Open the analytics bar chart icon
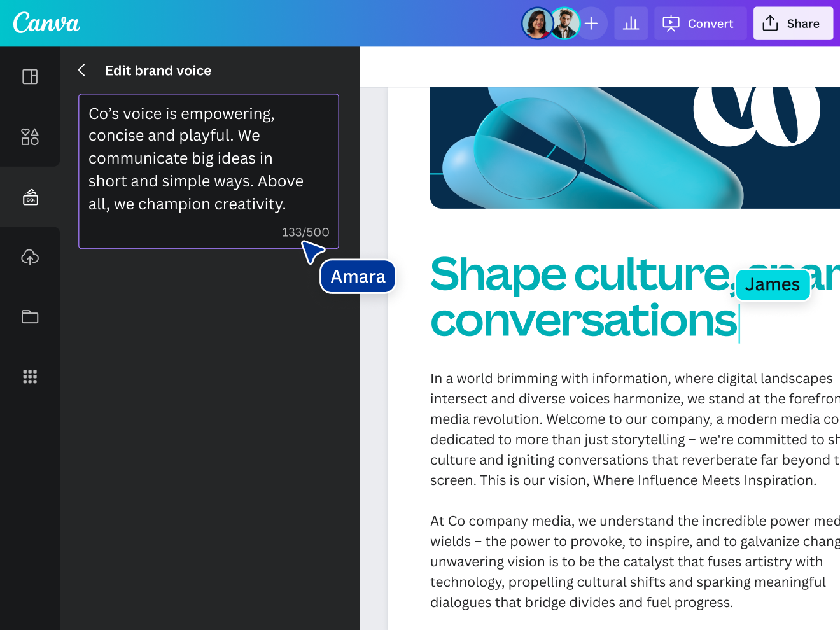Viewport: 840px width, 630px height. (631, 24)
